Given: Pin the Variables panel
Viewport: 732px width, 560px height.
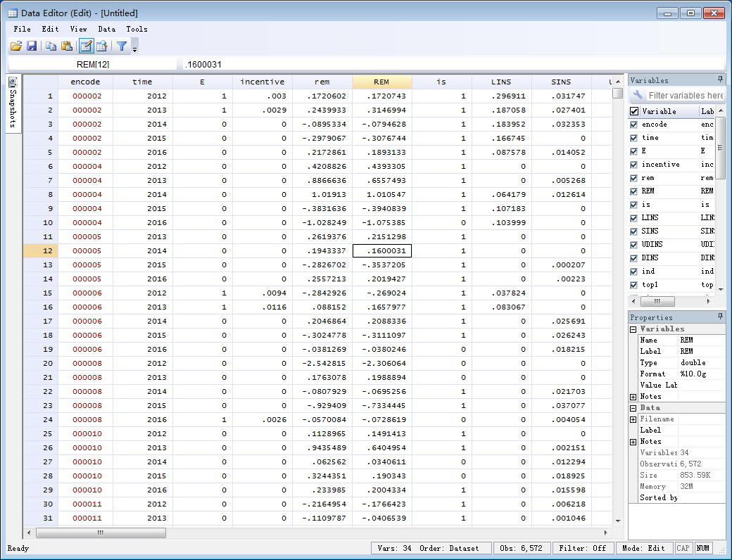Looking at the screenshot, I should (x=720, y=80).
